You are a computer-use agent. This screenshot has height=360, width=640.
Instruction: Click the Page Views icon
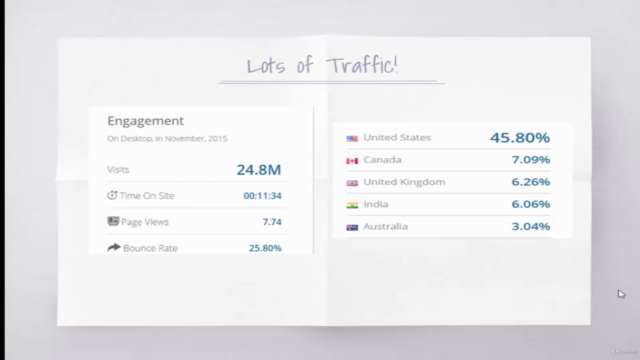coord(113,221)
